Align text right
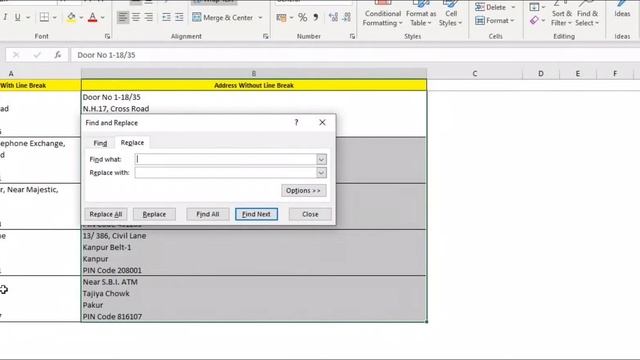The height and width of the screenshot is (360, 640). pos(149,17)
